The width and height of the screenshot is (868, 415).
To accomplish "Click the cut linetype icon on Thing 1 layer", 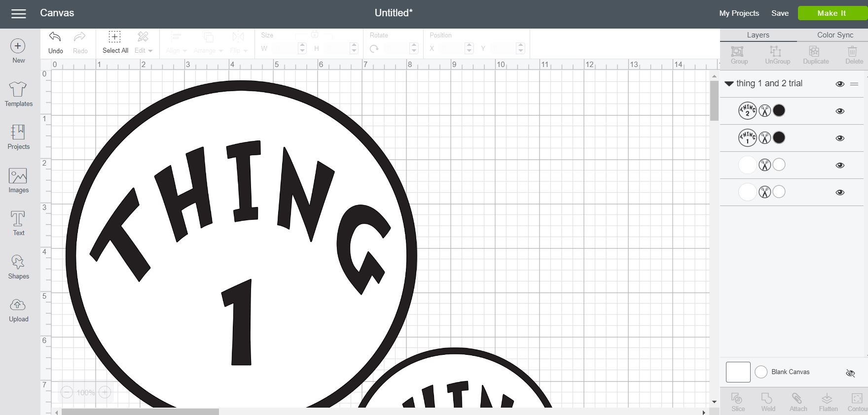I will pyautogui.click(x=764, y=138).
